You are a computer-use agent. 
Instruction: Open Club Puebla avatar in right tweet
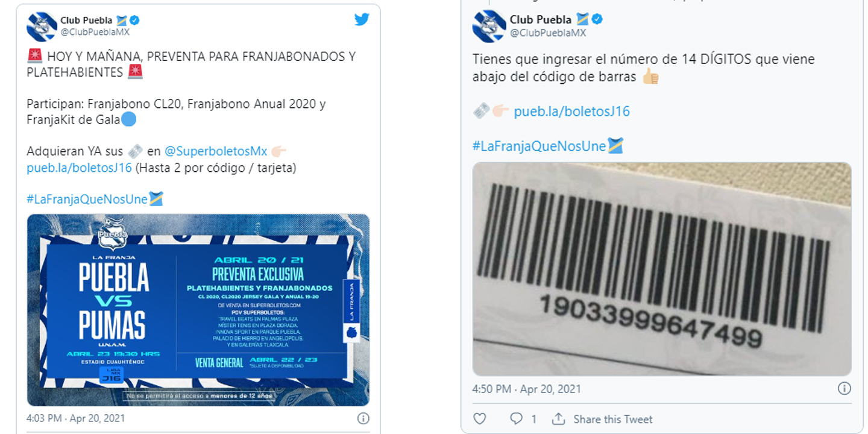489,26
